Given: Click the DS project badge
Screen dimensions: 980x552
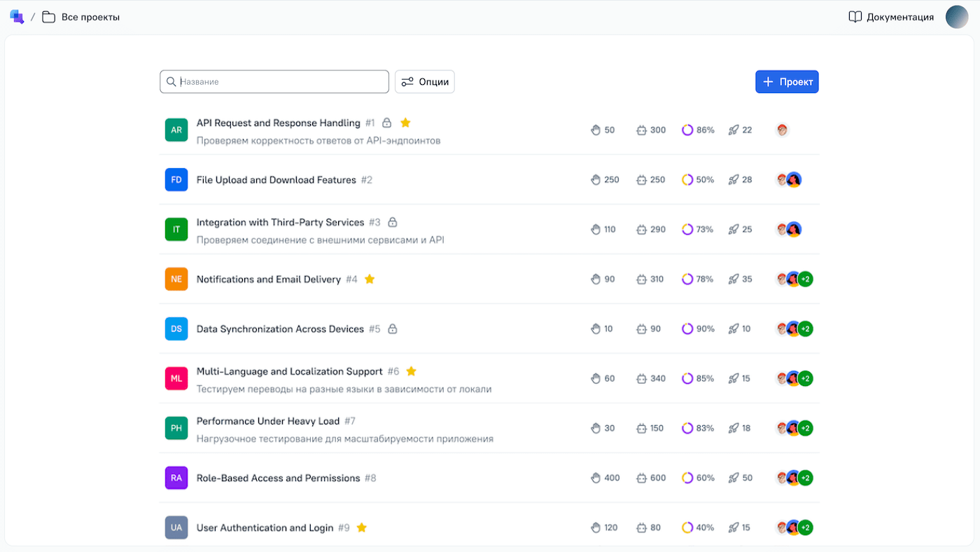Looking at the screenshot, I should (176, 329).
